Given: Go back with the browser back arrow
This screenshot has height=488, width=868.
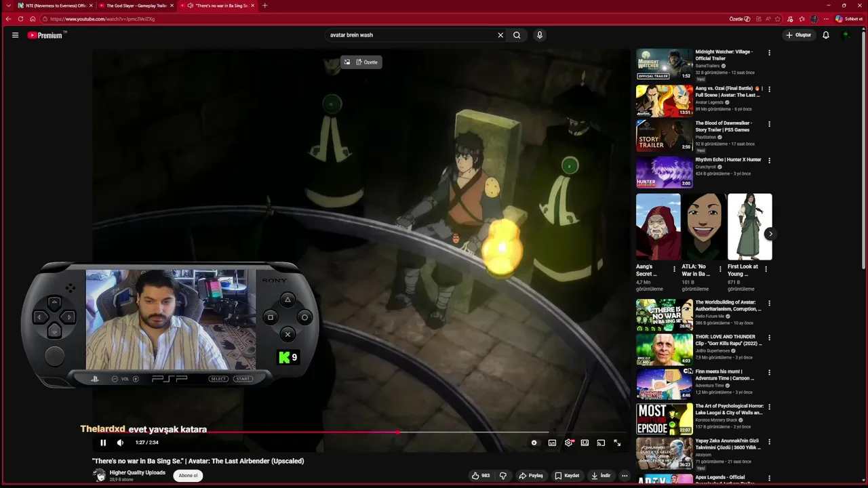Looking at the screenshot, I should click(x=8, y=19).
